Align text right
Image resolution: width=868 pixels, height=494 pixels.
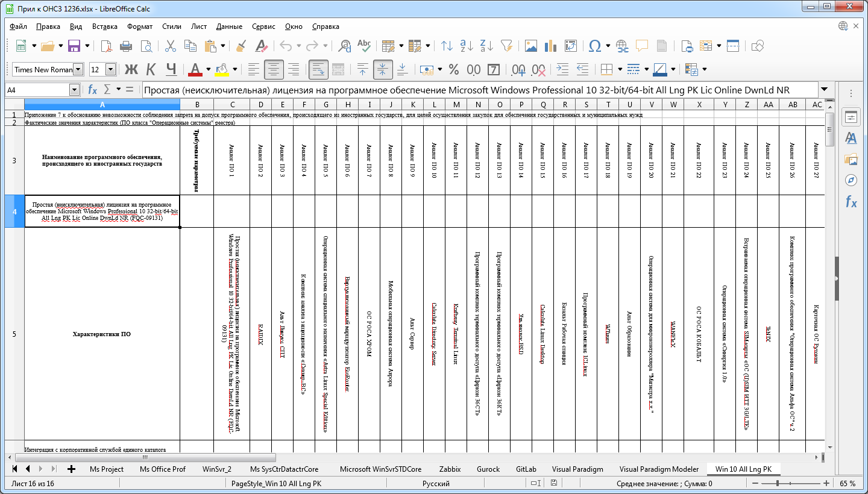point(294,69)
